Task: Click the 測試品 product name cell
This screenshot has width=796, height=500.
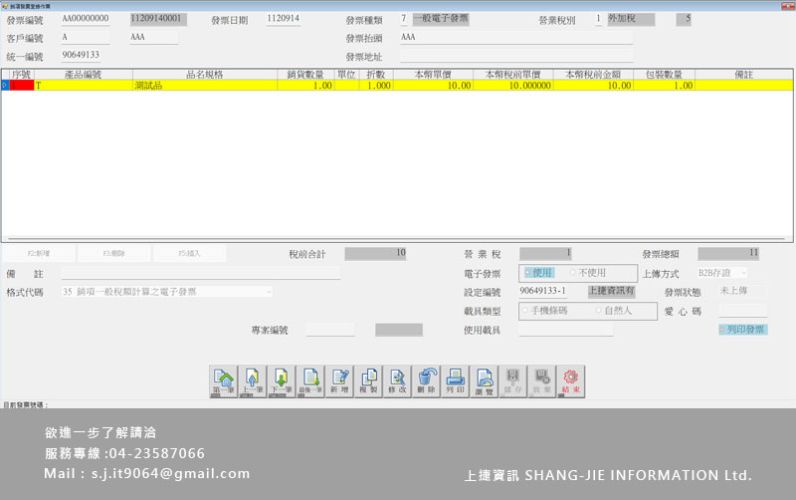Action: tap(205, 86)
